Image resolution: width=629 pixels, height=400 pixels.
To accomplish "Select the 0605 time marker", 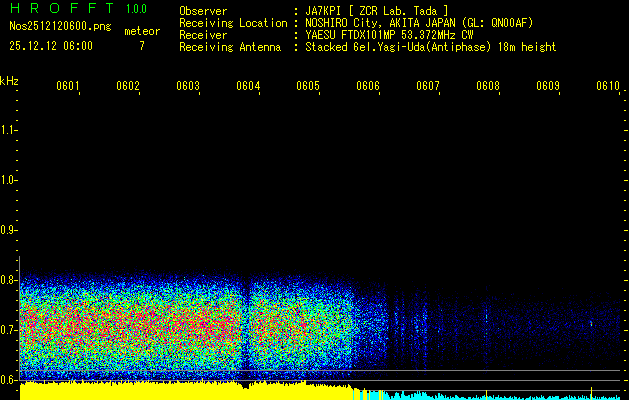I will tap(308, 87).
